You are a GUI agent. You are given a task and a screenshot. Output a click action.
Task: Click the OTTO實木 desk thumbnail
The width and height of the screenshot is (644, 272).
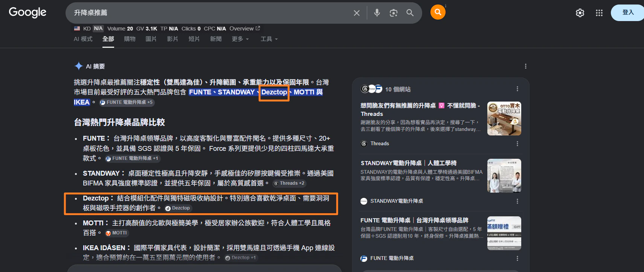tap(504, 119)
